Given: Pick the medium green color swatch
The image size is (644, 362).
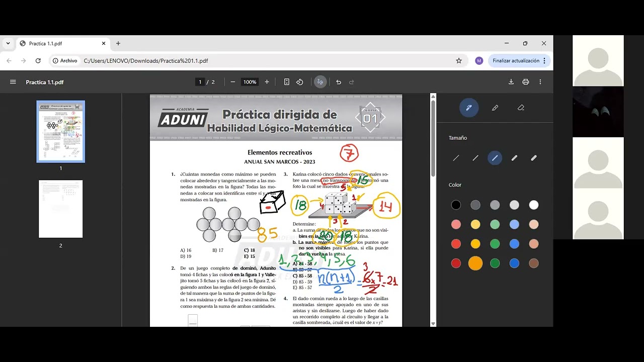Looking at the screenshot, I should point(495,244).
